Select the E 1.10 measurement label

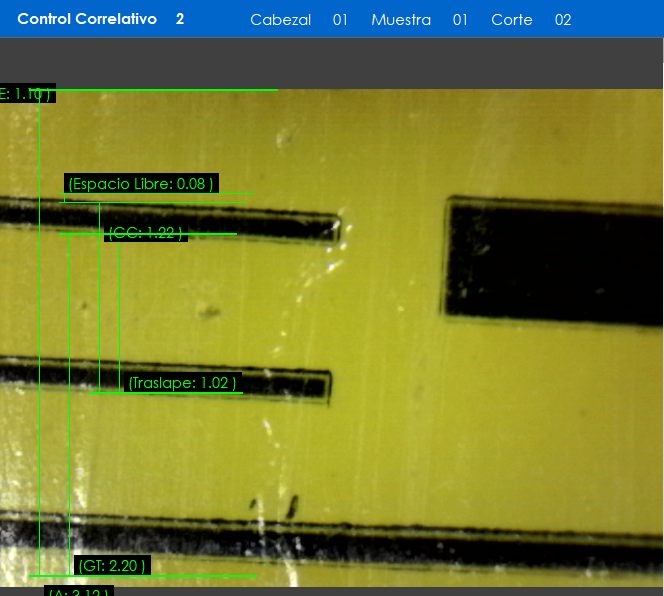pyautogui.click(x=25, y=94)
